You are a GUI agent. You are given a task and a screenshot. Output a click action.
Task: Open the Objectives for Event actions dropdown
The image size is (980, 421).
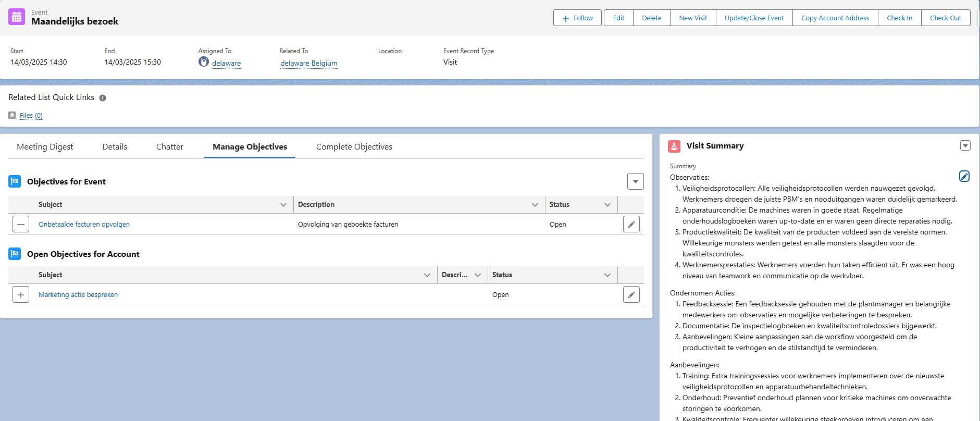[635, 181]
